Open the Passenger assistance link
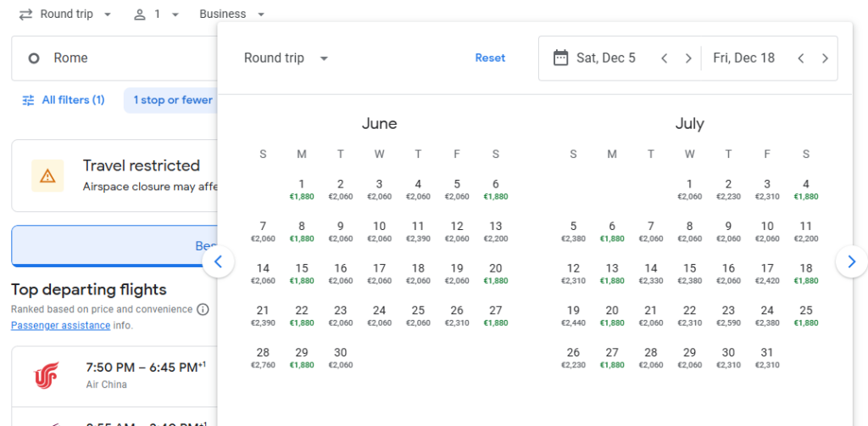Screen dimensions: 868x426 click(60, 325)
